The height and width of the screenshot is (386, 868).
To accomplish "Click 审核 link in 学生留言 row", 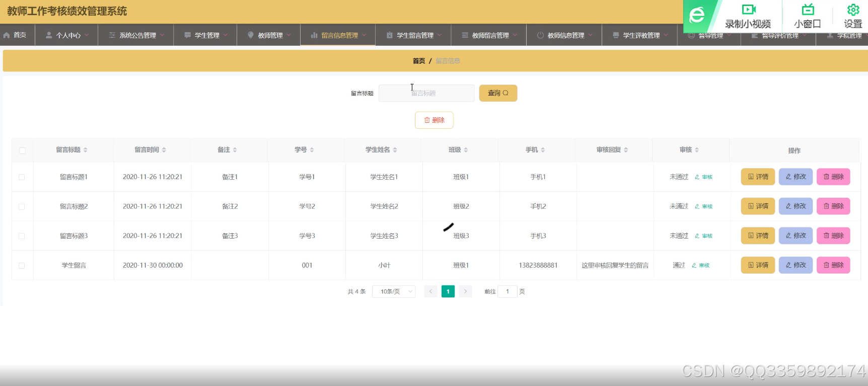I will 700,266.
